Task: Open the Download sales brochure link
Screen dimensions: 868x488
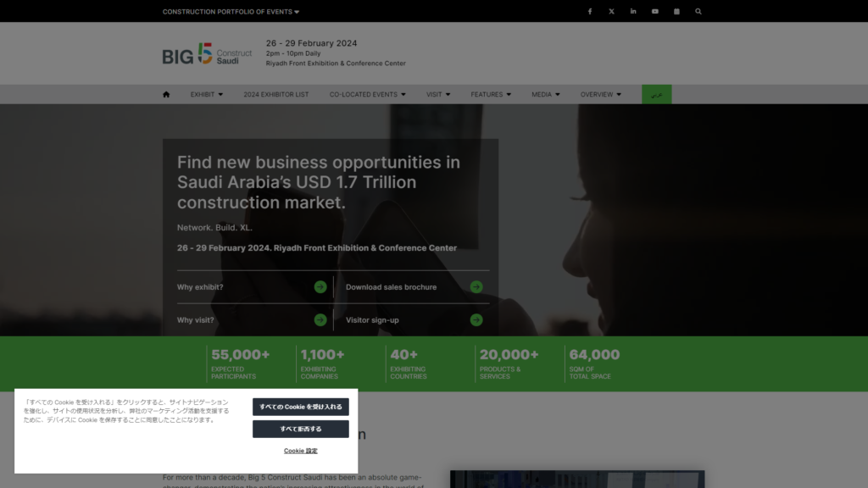Action: click(391, 287)
